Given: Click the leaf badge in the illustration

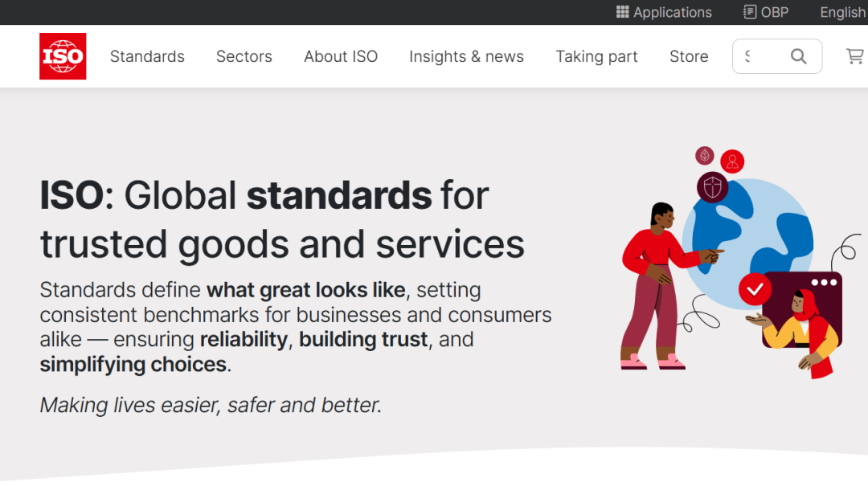Looking at the screenshot, I should (x=705, y=156).
